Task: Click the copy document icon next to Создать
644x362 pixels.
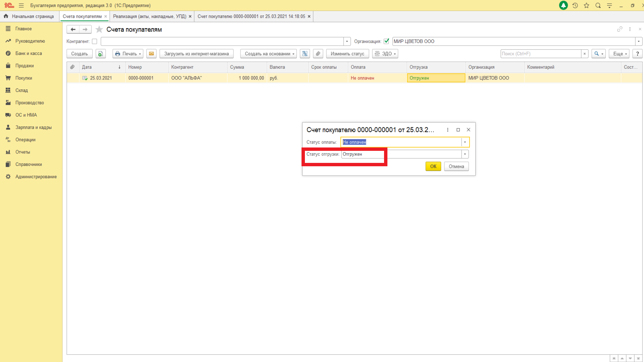Action: pyautogui.click(x=101, y=54)
